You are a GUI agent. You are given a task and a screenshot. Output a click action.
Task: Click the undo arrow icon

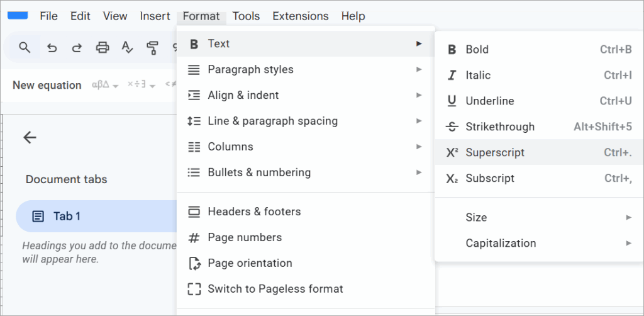pos(52,48)
